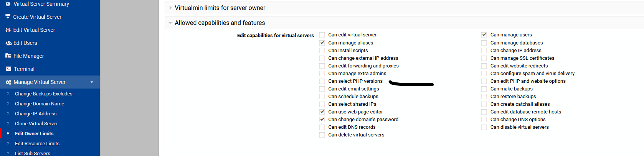Screen dimensions: 644x156
Task: Uncheck the Can manage aliases checkbox
Action: 322,43
